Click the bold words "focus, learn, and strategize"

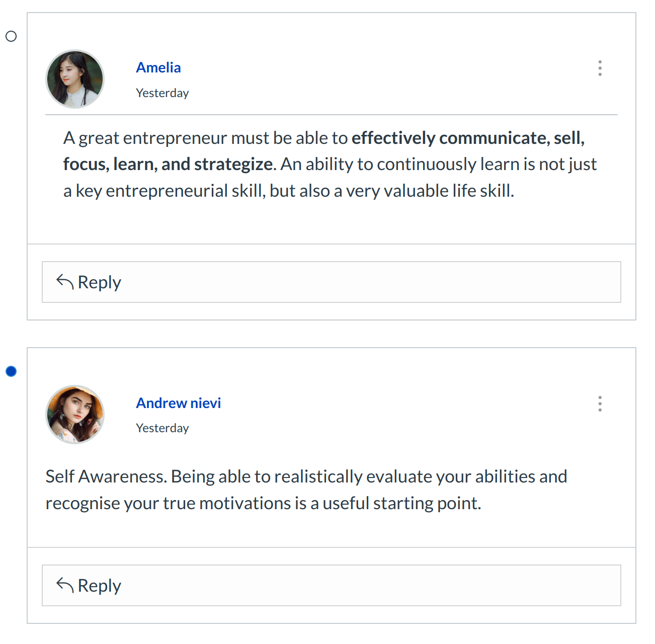[x=168, y=165]
